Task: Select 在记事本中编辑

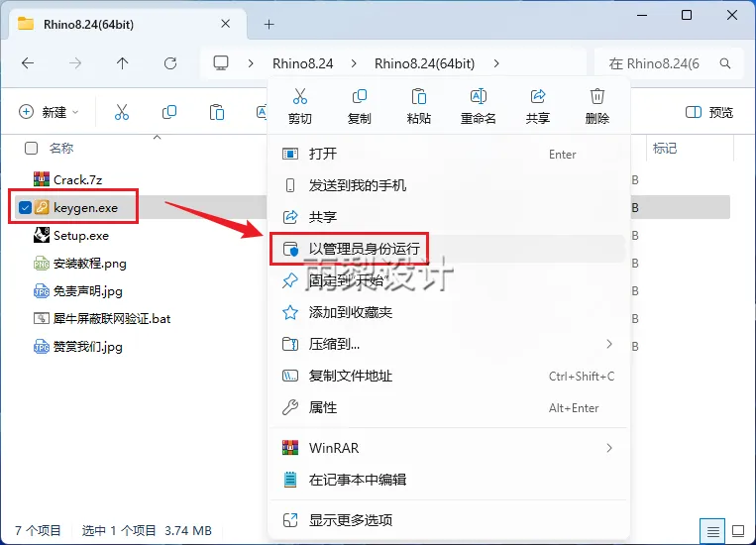Action: (449, 480)
